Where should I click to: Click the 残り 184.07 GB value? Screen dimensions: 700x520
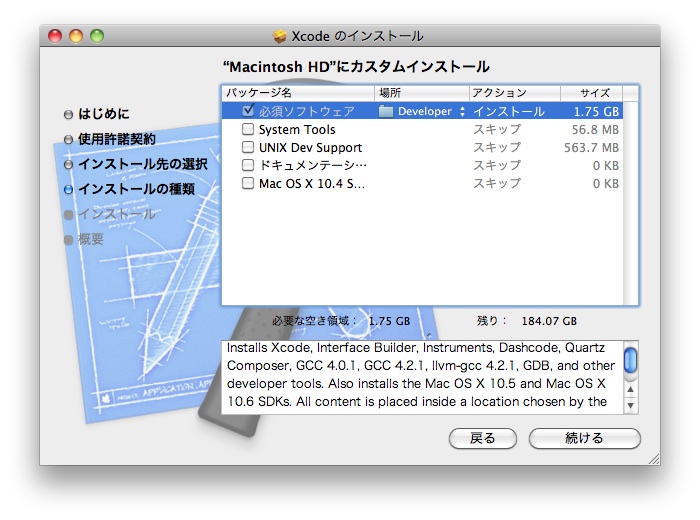549,321
